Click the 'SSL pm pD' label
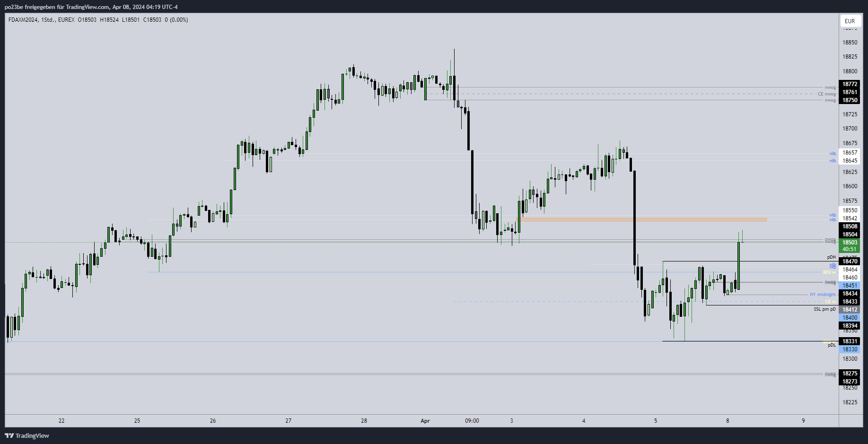This screenshot has width=868, height=444. 824,309
